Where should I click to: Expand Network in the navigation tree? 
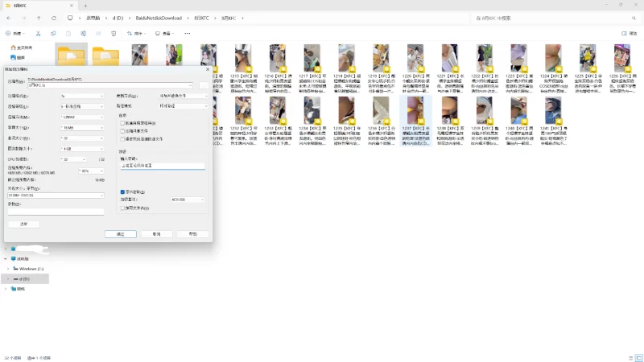(6, 289)
